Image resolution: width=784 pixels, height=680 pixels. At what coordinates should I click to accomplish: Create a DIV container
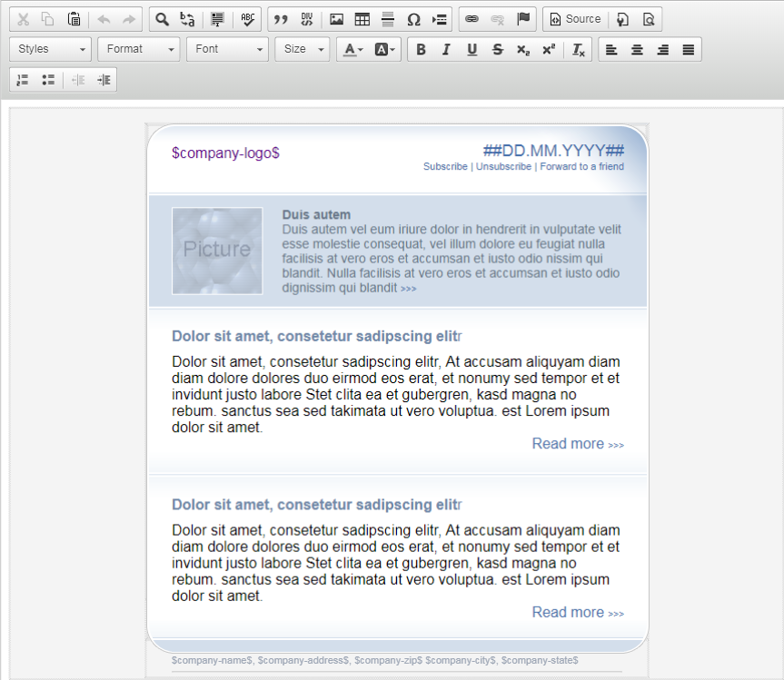[x=306, y=19]
